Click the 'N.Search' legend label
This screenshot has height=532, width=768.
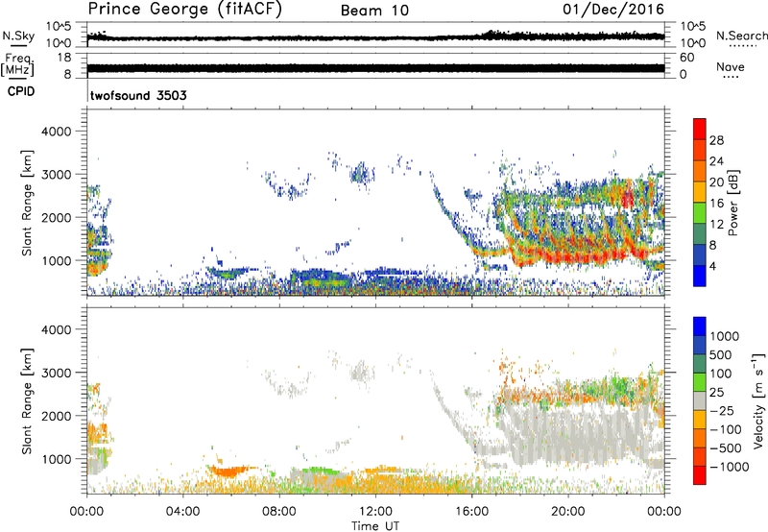coord(741,36)
